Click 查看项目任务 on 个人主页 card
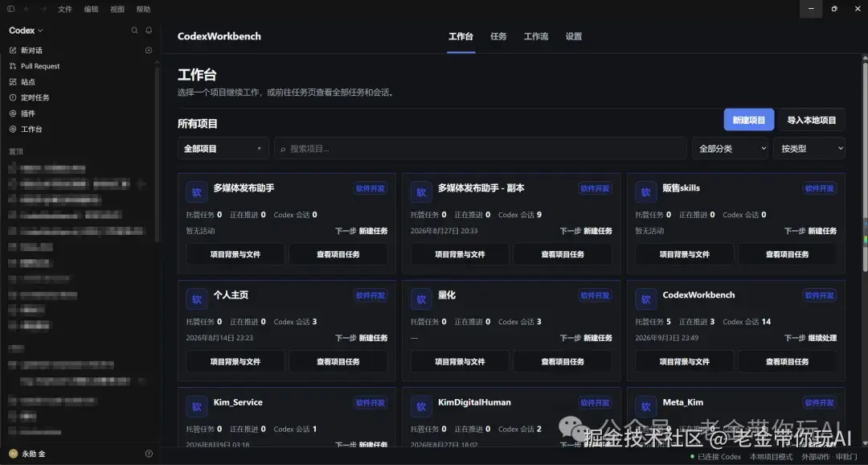This screenshot has height=465, width=868. (338, 361)
